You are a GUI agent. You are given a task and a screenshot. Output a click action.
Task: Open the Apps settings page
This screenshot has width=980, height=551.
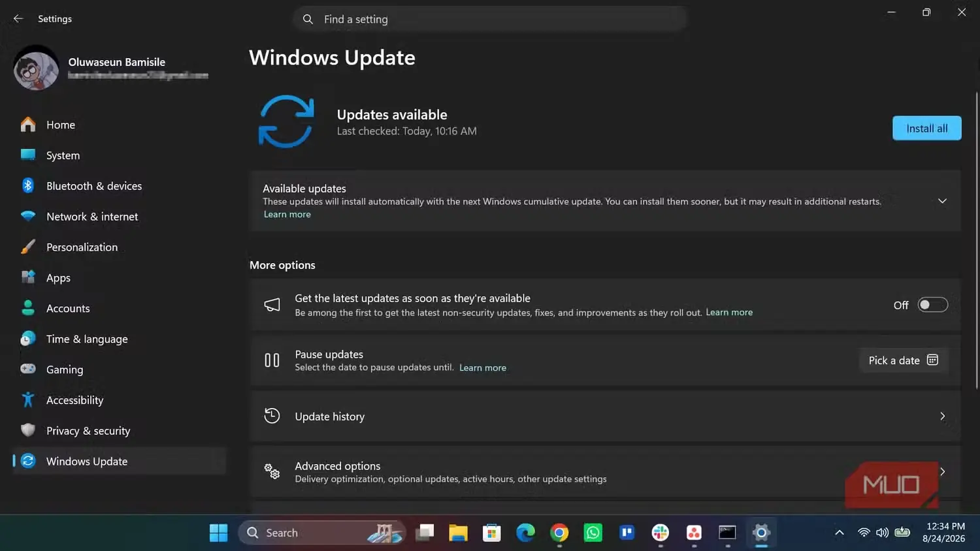coord(120,278)
